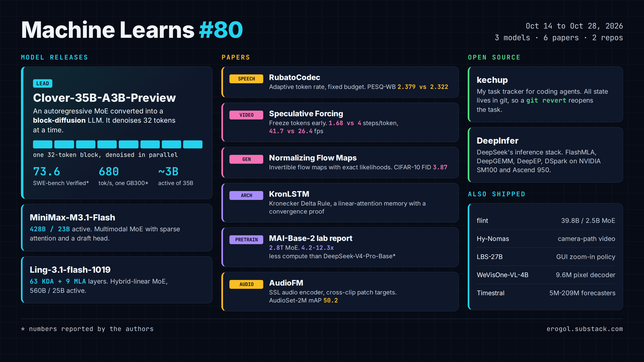Open the AudioFM paper title
Image resolution: width=644 pixels, height=362 pixels.
(286, 283)
